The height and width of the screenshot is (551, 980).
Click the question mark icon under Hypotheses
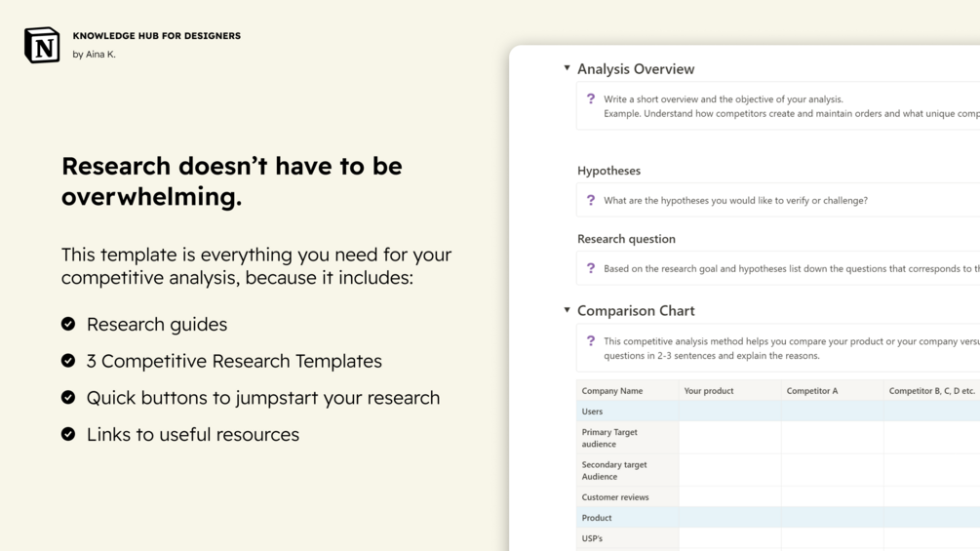point(591,200)
